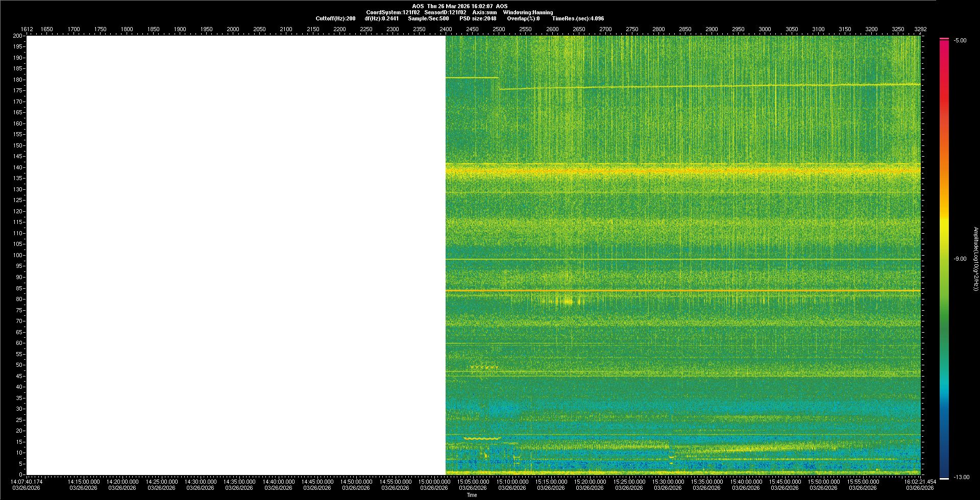980x500 pixels.
Task: Click the -5.00 colorbar maximum label
Action: coord(960,40)
